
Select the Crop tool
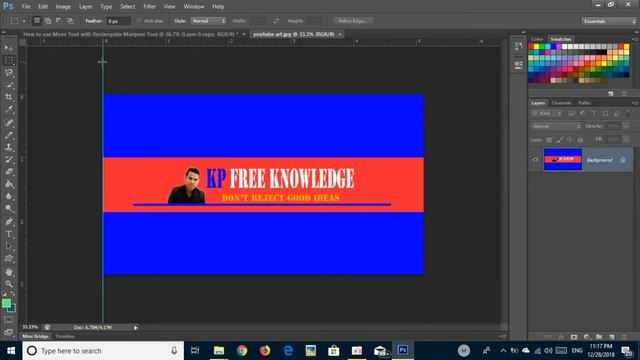[9, 97]
